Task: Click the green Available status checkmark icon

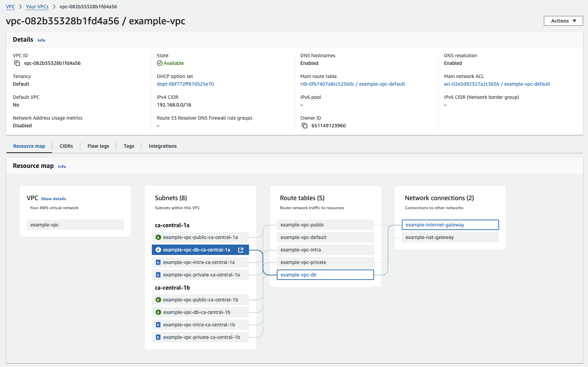Action: [x=160, y=63]
